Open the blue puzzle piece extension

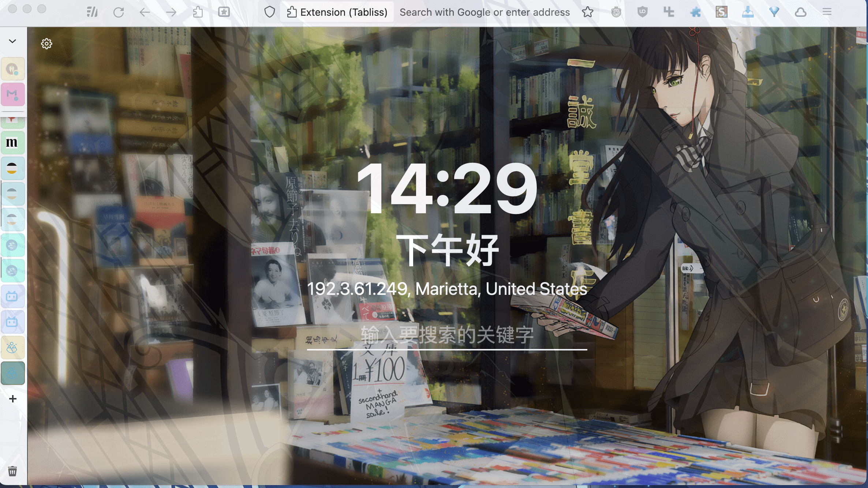click(695, 12)
